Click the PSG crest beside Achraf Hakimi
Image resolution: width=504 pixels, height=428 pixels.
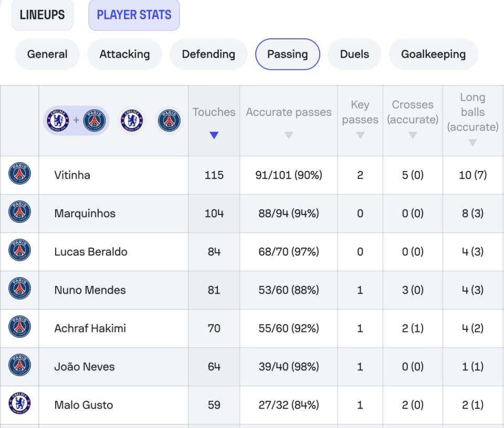coord(19,327)
